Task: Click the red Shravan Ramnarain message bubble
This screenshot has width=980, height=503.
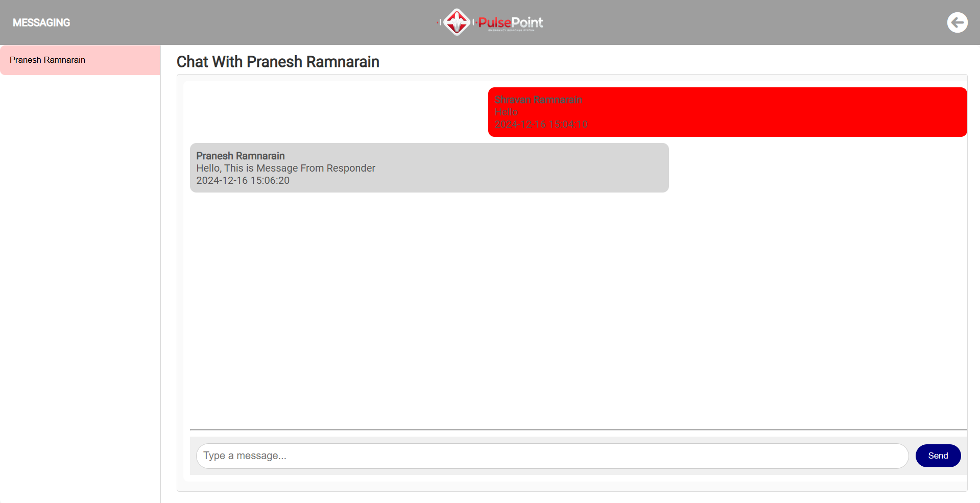Action: [x=727, y=112]
